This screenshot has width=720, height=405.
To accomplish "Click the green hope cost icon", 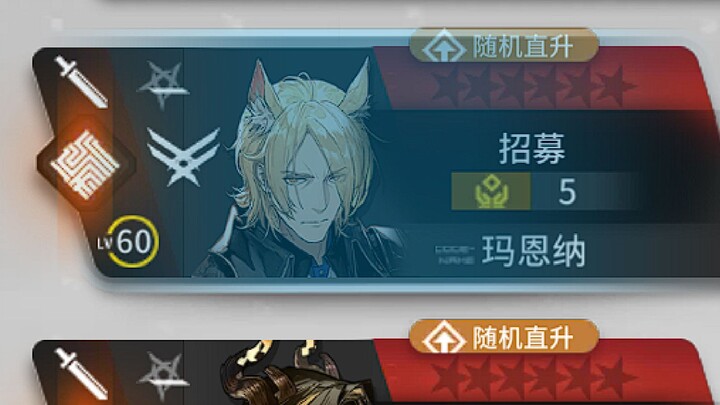I will pos(491,191).
